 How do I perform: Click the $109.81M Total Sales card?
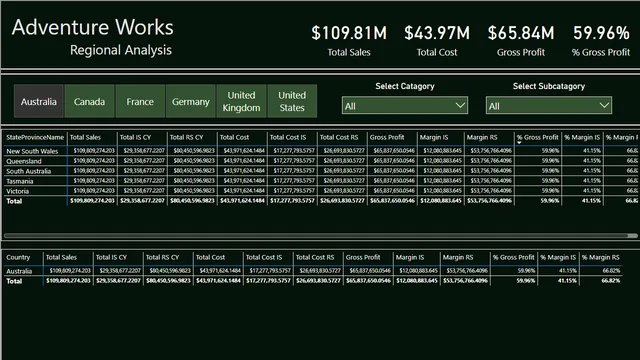pyautogui.click(x=349, y=41)
